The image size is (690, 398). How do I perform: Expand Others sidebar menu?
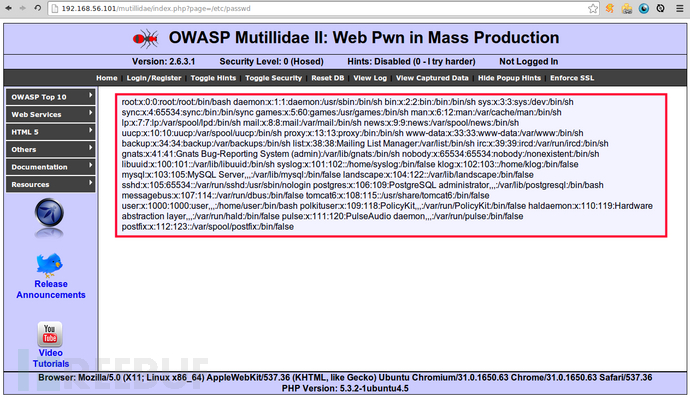point(51,149)
